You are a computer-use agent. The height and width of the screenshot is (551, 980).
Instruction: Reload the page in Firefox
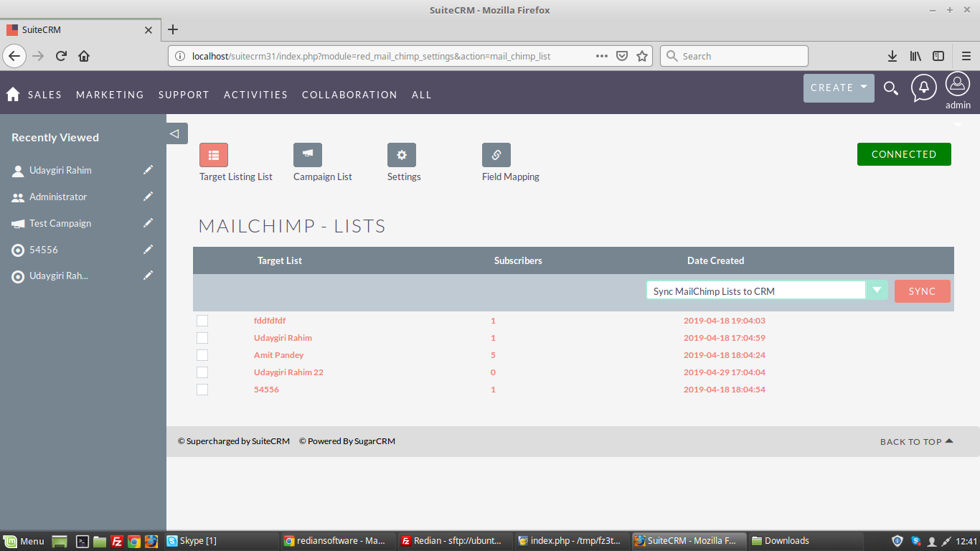[x=62, y=56]
